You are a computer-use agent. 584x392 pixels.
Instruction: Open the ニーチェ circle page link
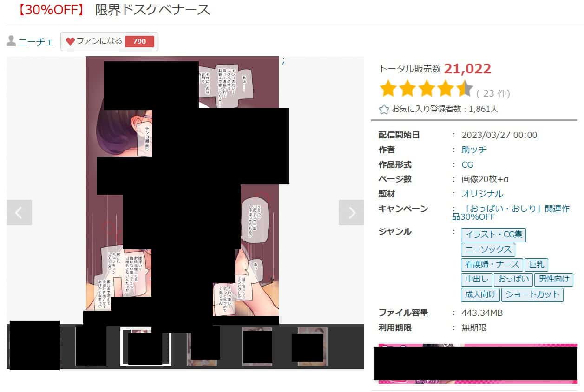36,42
